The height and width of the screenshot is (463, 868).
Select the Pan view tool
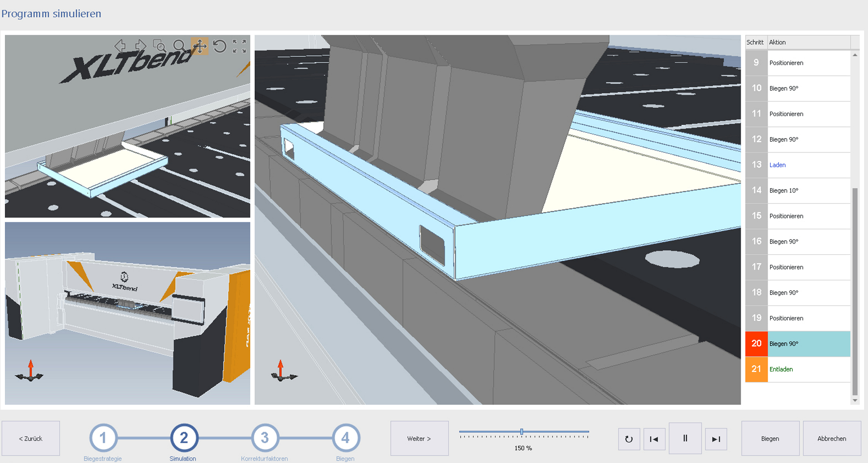pos(200,47)
